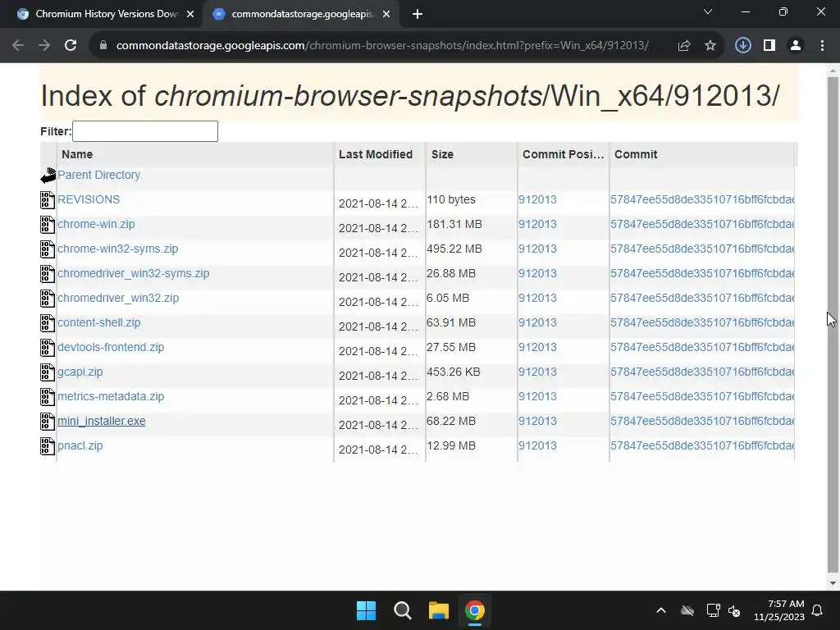Open a new browser tab
This screenshot has width=840, height=630.
point(418,15)
